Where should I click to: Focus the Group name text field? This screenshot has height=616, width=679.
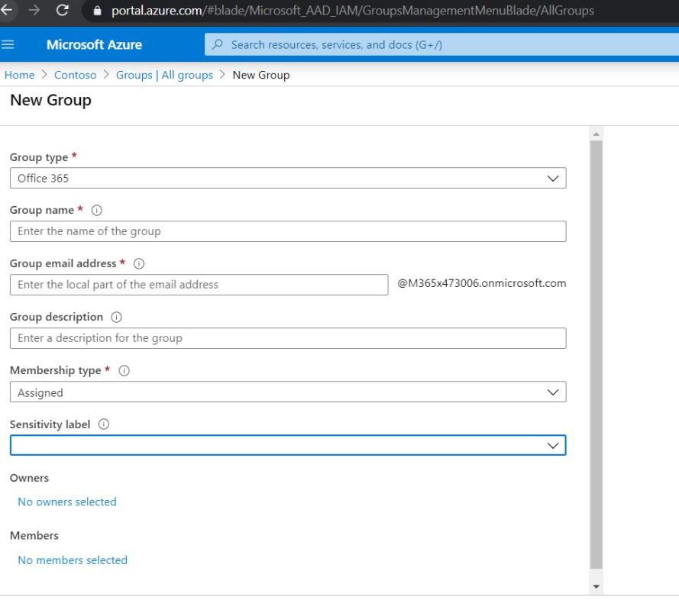288,231
